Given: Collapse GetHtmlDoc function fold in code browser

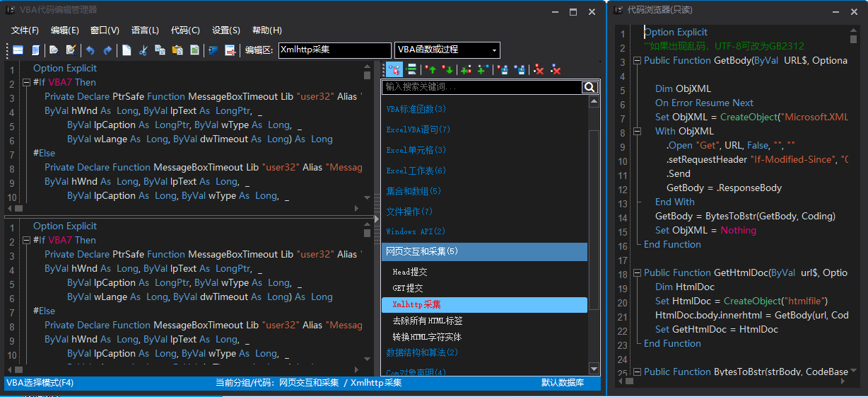Looking at the screenshot, I should 637,273.
